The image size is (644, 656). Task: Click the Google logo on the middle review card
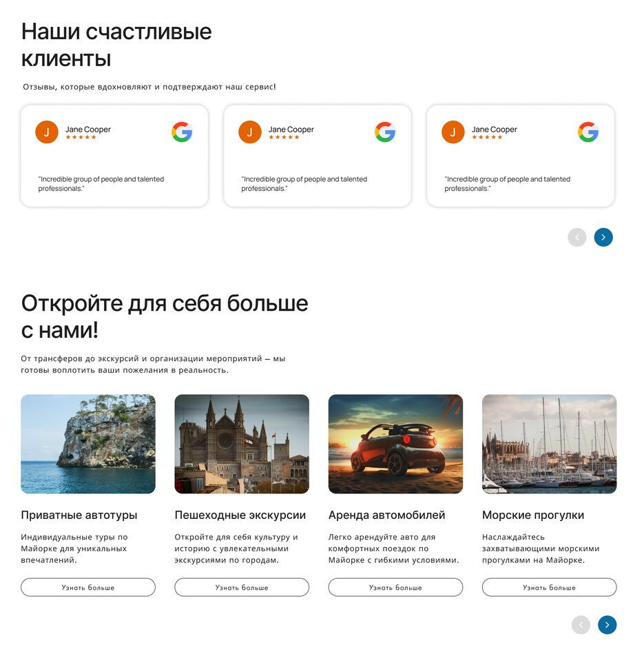(x=384, y=132)
